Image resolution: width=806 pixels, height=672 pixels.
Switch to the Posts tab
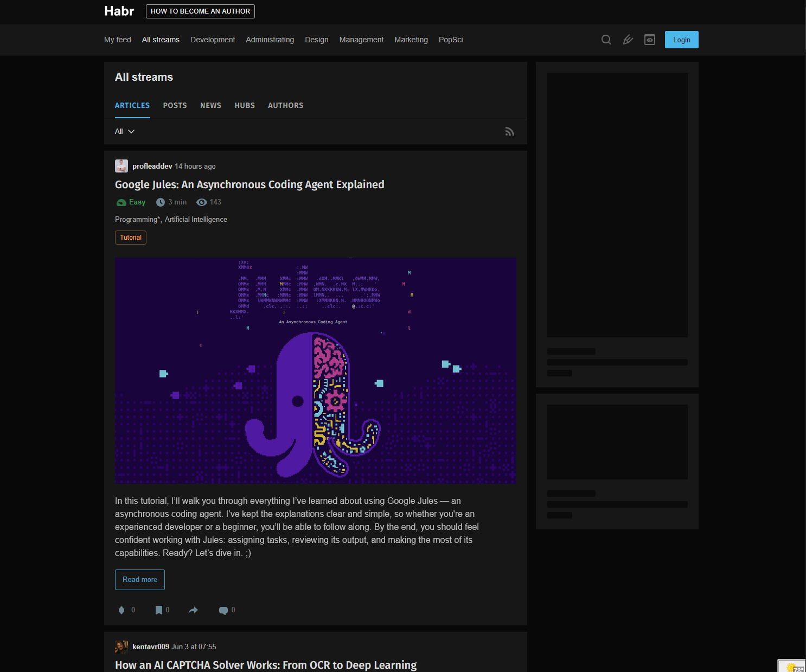coord(175,105)
